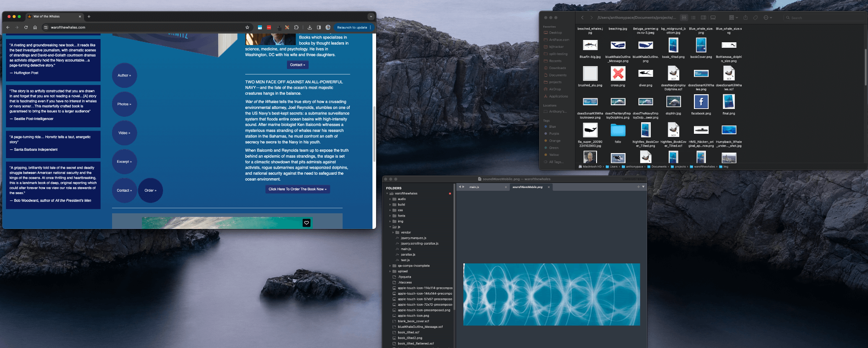The height and width of the screenshot is (348, 868).
Task: Toggle Chrome side panel icon
Action: click(319, 27)
